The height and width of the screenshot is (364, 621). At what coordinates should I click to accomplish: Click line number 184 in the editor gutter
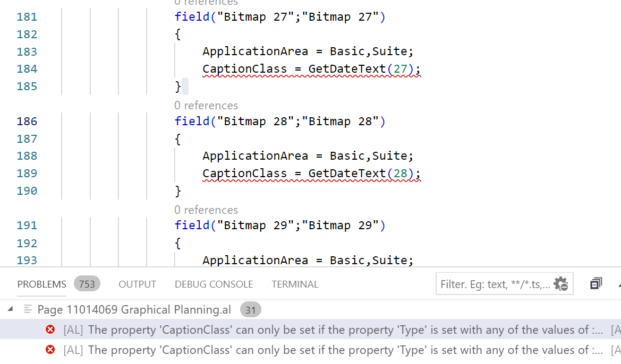tap(27, 69)
